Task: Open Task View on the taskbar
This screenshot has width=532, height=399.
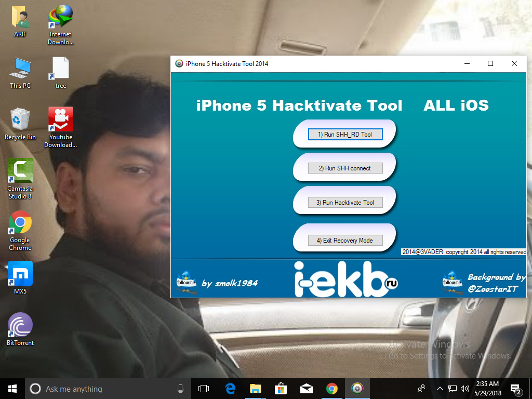Action: 204,389
